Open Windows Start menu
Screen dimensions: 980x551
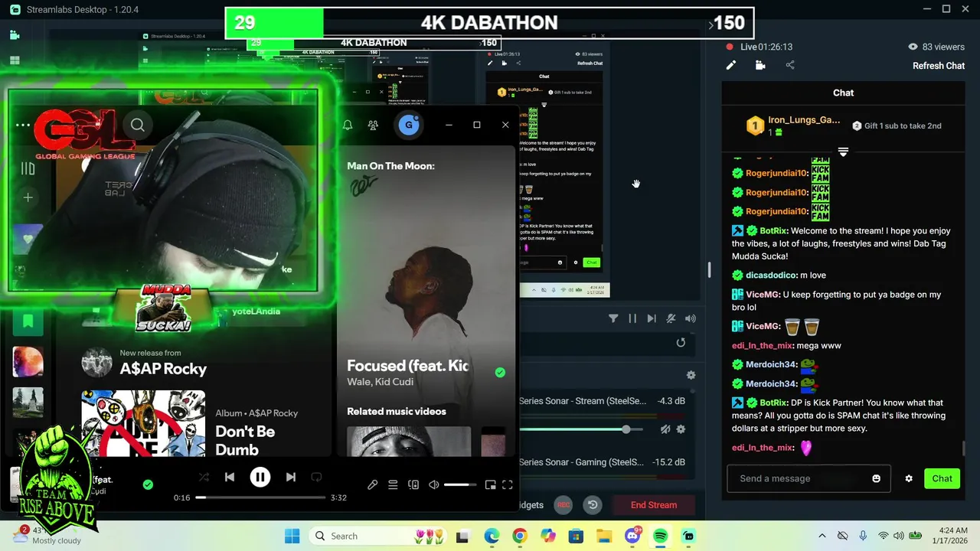click(292, 536)
